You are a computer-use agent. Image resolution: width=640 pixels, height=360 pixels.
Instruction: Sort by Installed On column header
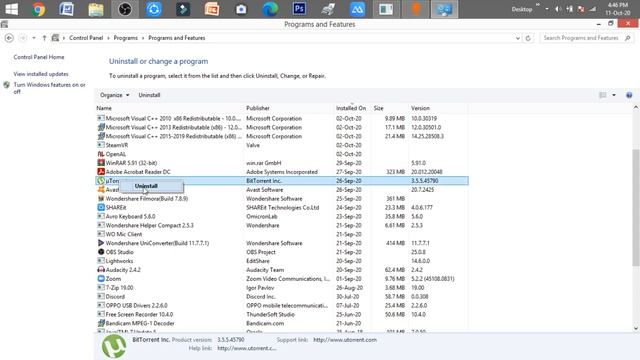pos(352,108)
